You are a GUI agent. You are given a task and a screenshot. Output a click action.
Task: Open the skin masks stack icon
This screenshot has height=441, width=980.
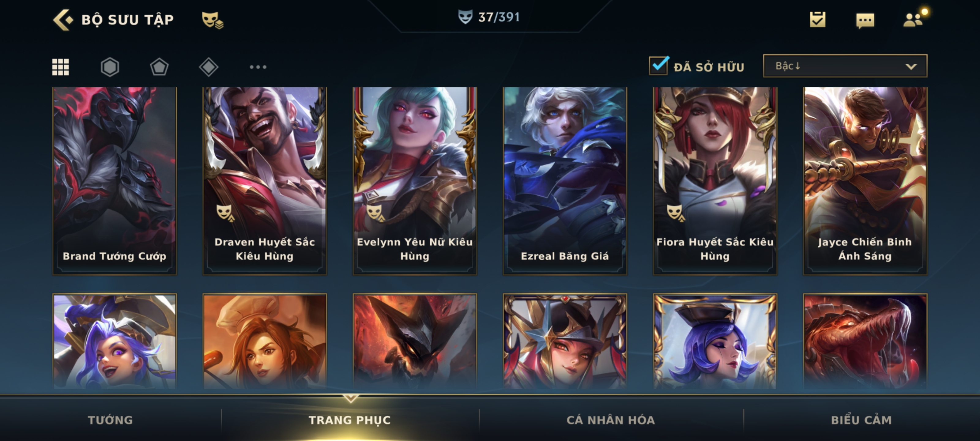click(212, 20)
